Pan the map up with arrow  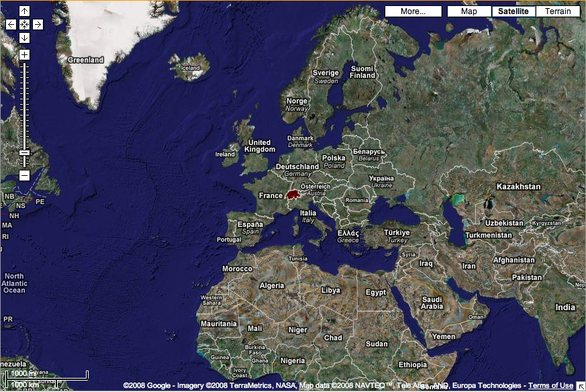click(x=24, y=11)
